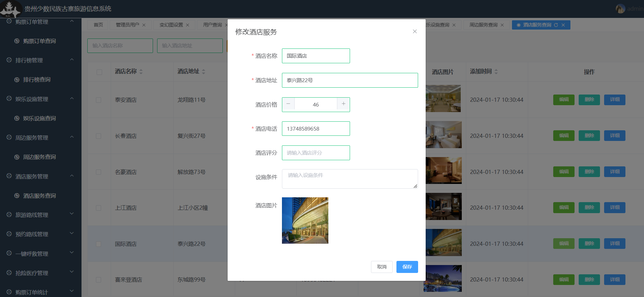
Task: Click the 购票订单统计 sidebar menu
Action: coord(41,292)
